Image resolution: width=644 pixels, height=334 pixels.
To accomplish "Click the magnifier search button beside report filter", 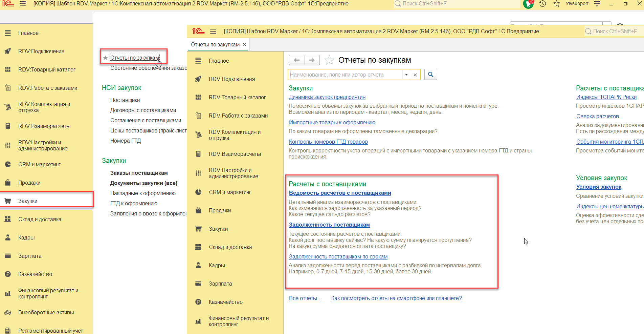I will click(430, 75).
